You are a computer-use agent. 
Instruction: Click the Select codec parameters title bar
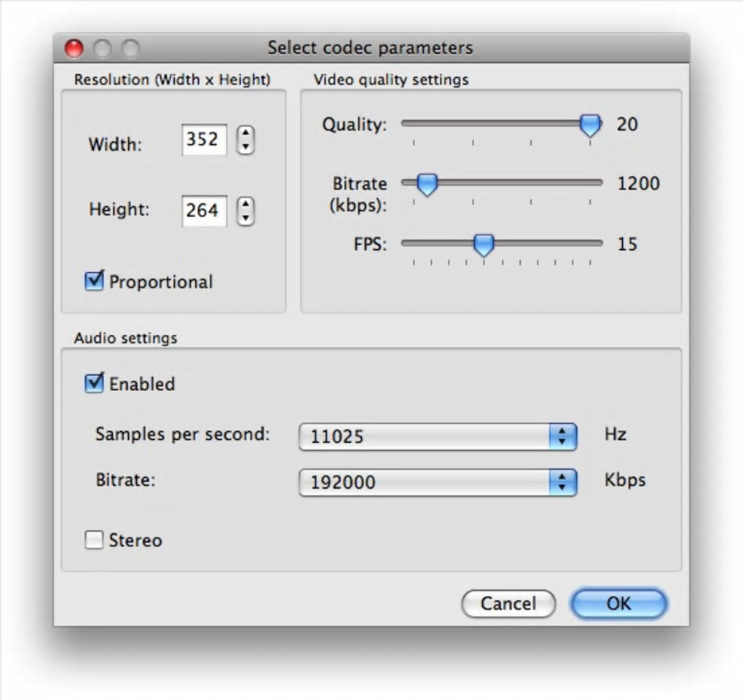coord(370,48)
